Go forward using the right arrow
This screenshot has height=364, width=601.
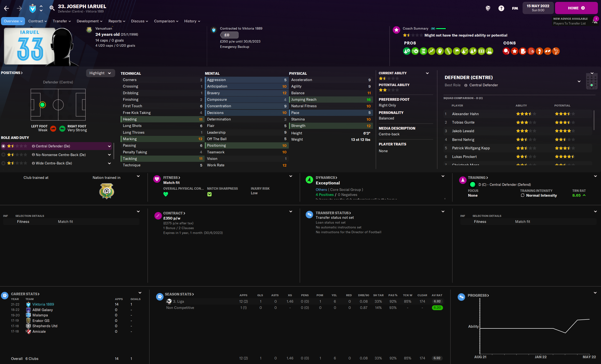pos(19,8)
